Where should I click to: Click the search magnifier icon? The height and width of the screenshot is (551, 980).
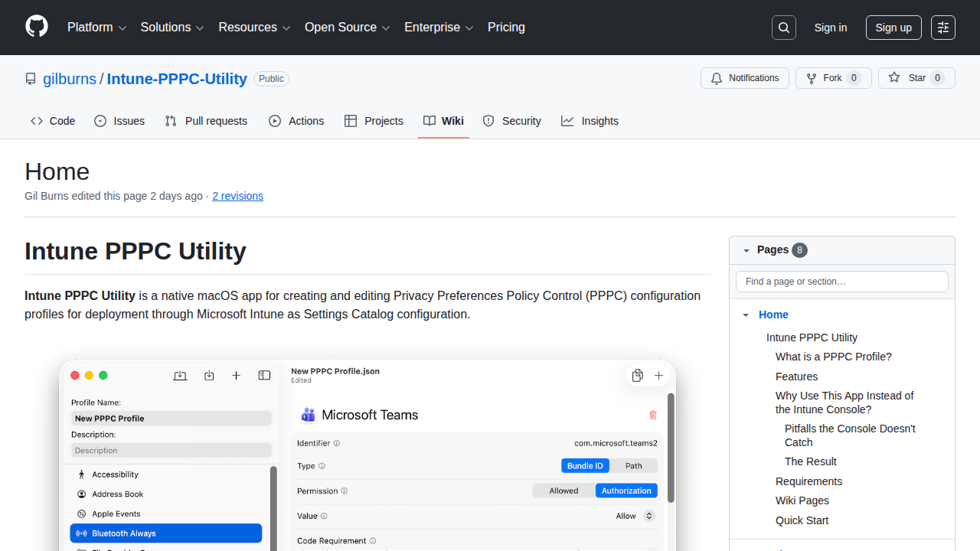(784, 28)
